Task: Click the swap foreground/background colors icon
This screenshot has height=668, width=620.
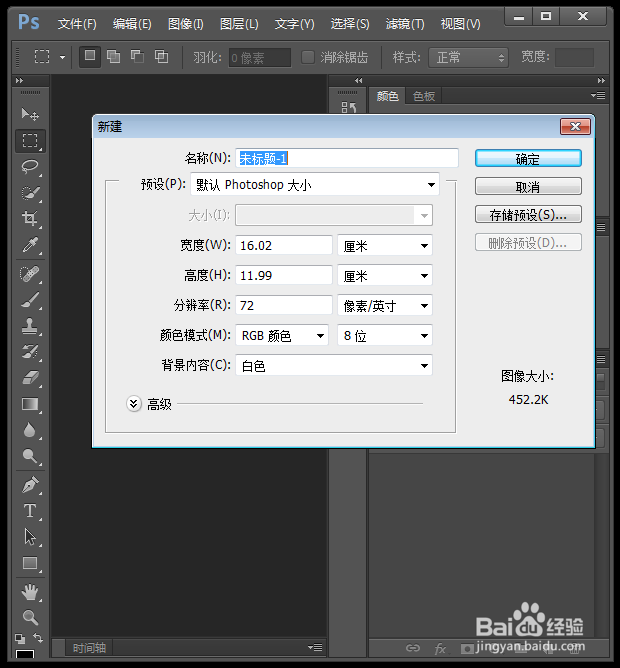Action: coord(38,638)
